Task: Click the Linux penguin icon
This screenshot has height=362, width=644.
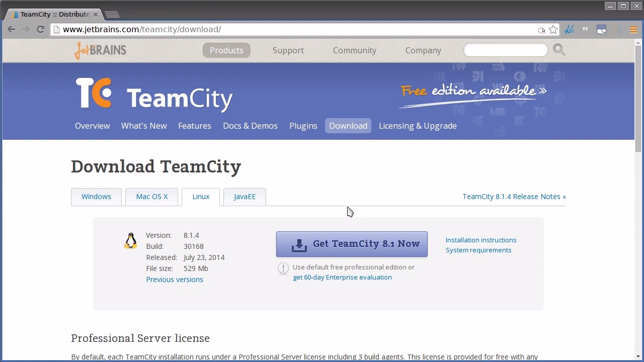Action: 130,240
